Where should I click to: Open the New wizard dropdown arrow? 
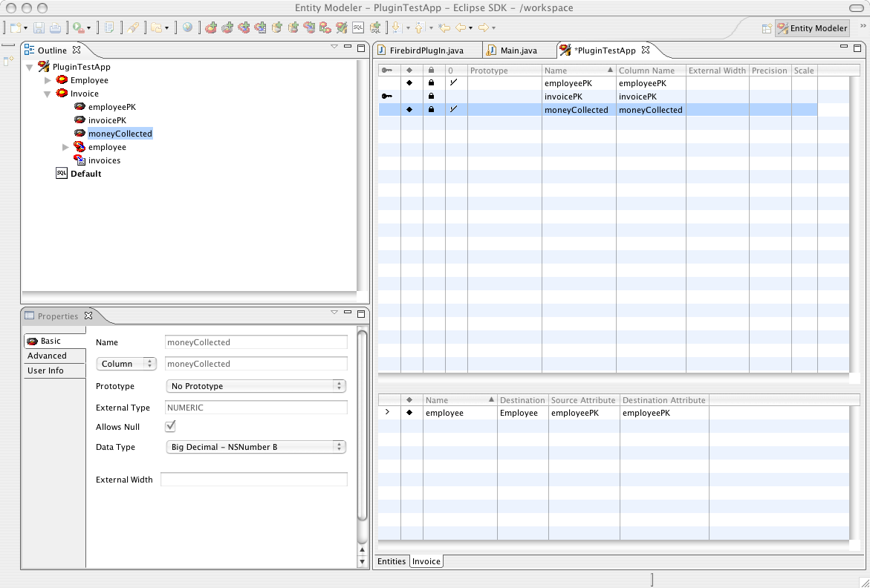point(25,28)
